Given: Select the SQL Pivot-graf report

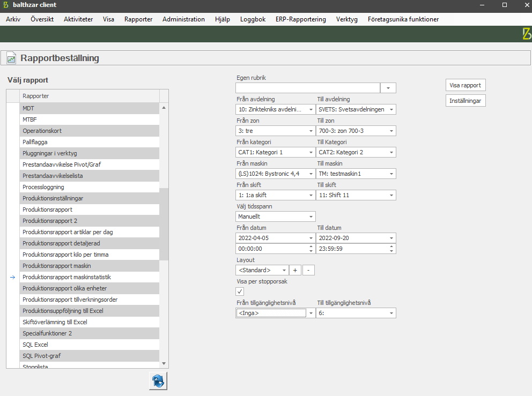Looking at the screenshot, I should 90,356.
